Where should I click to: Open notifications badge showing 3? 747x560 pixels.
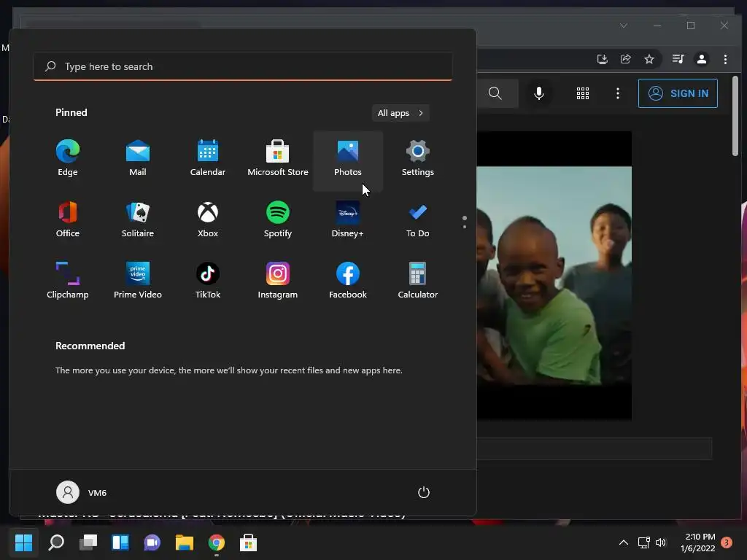[727, 542]
